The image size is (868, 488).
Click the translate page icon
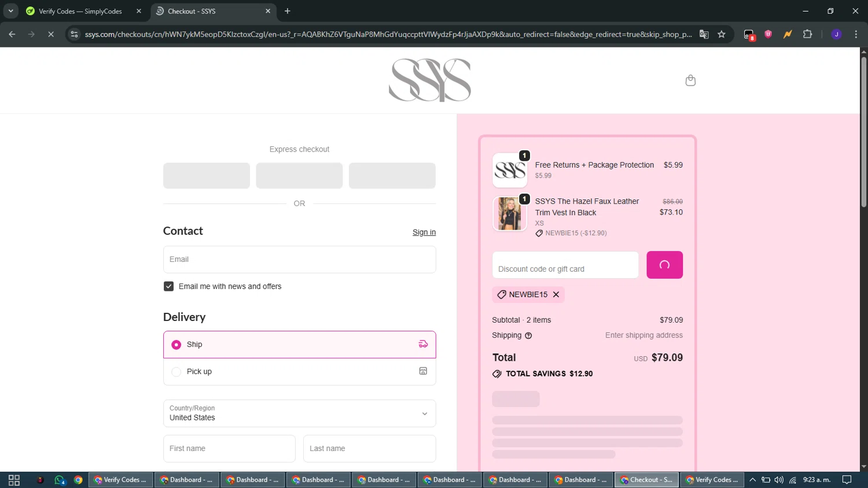[704, 34]
